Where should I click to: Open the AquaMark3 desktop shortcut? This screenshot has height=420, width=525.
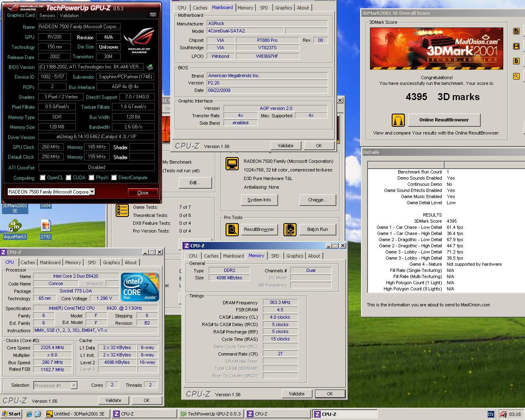pyautogui.click(x=15, y=230)
